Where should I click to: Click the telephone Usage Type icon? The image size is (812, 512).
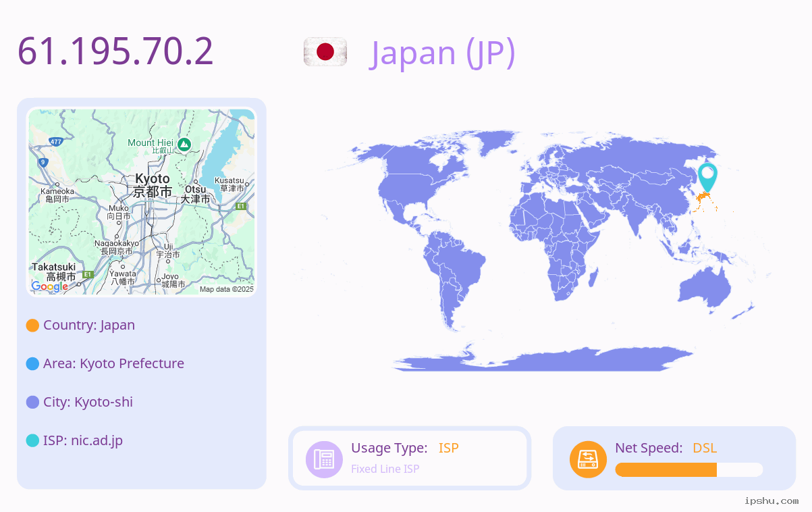(x=324, y=459)
